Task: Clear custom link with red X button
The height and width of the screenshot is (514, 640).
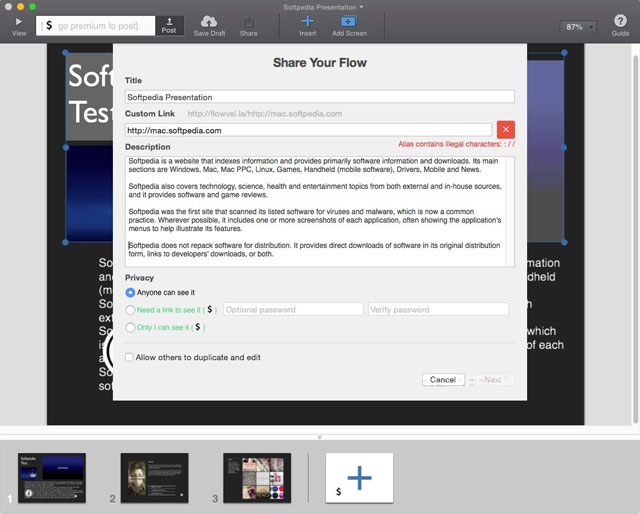Action: point(505,129)
